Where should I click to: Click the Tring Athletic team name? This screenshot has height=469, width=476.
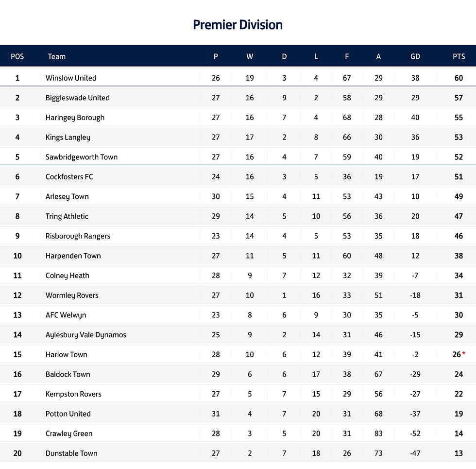click(x=67, y=216)
